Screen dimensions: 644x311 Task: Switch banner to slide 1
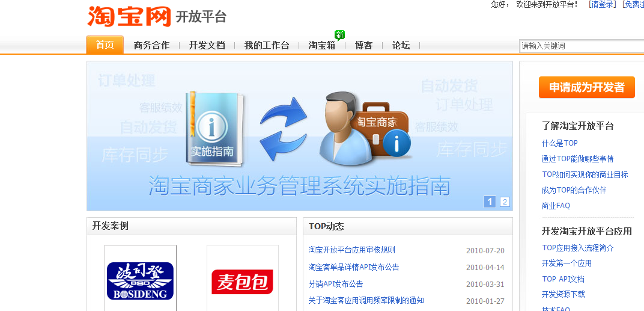coord(490,202)
